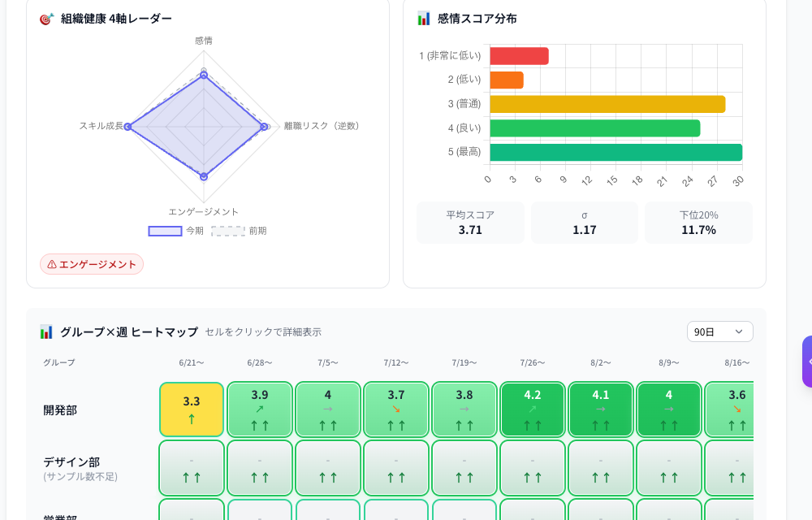Click the エンゲージメント radar data point

204,176
